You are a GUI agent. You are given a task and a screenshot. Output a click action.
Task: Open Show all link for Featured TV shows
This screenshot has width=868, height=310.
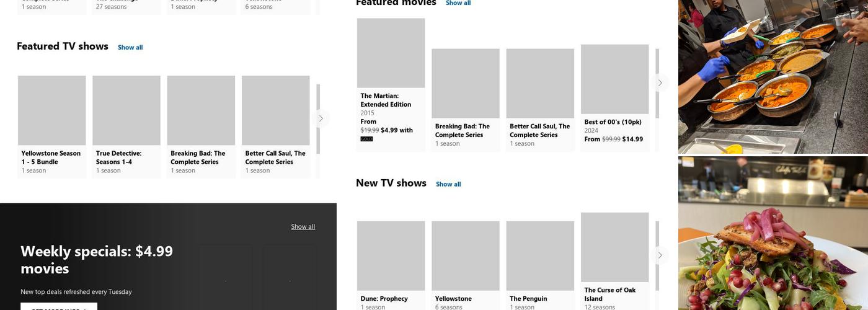tap(130, 48)
